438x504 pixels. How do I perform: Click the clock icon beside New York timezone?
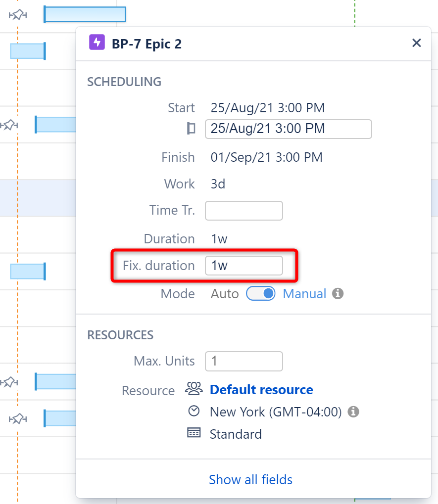click(194, 412)
